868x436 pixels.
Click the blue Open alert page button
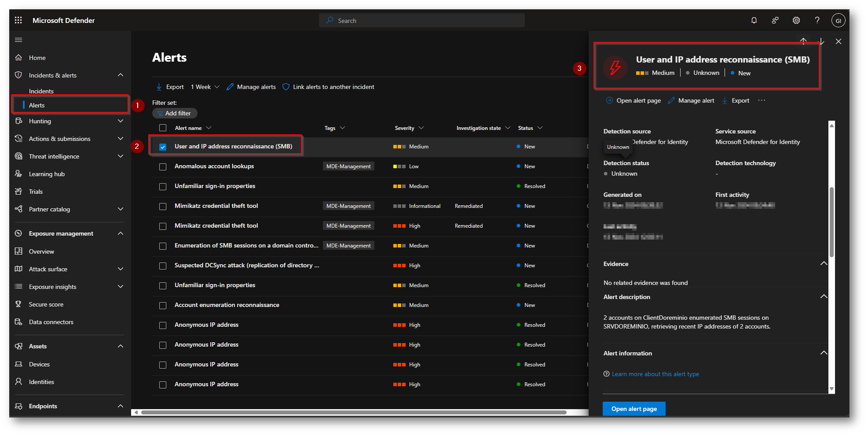tap(634, 409)
